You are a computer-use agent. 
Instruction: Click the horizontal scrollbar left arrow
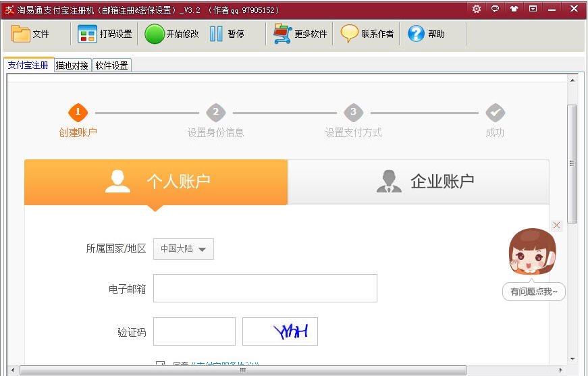pyautogui.click(x=13, y=370)
